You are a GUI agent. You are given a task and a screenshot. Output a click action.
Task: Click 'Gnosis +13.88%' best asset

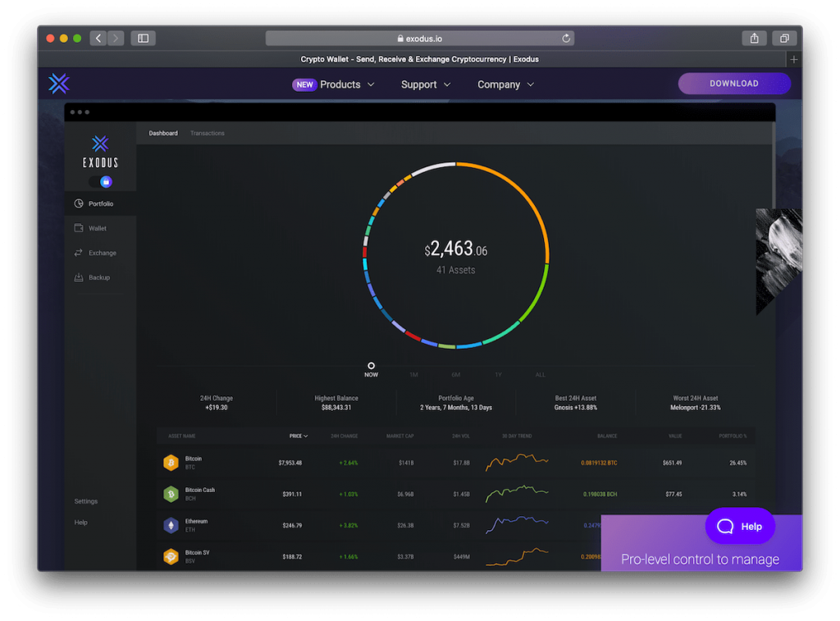pyautogui.click(x=576, y=408)
